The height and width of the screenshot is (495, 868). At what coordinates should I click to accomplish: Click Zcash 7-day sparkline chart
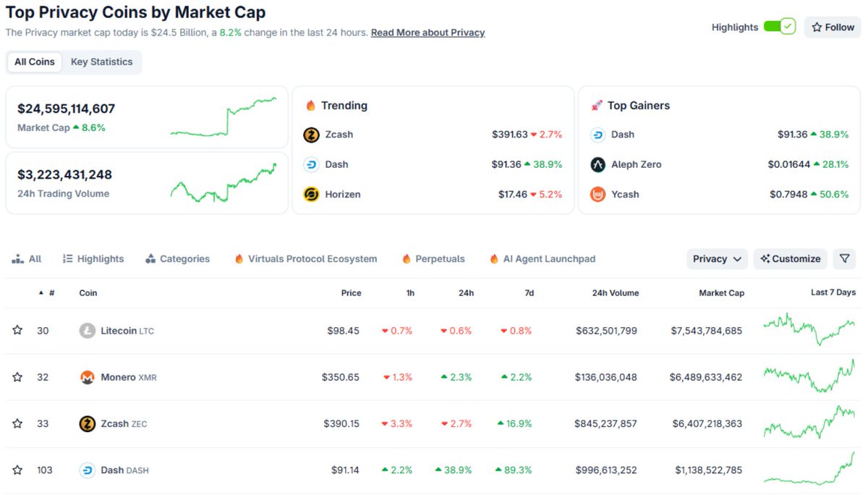[x=809, y=423]
